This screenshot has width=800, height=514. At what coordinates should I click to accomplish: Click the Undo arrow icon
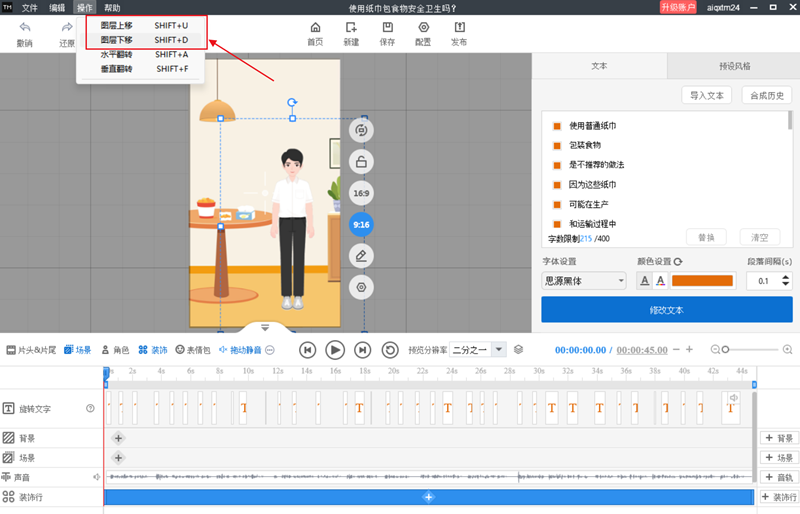point(24,27)
